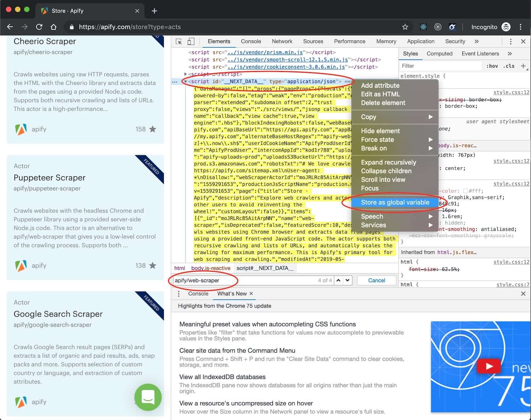Open the drawer three-dot menu

pyautogui.click(x=179, y=294)
